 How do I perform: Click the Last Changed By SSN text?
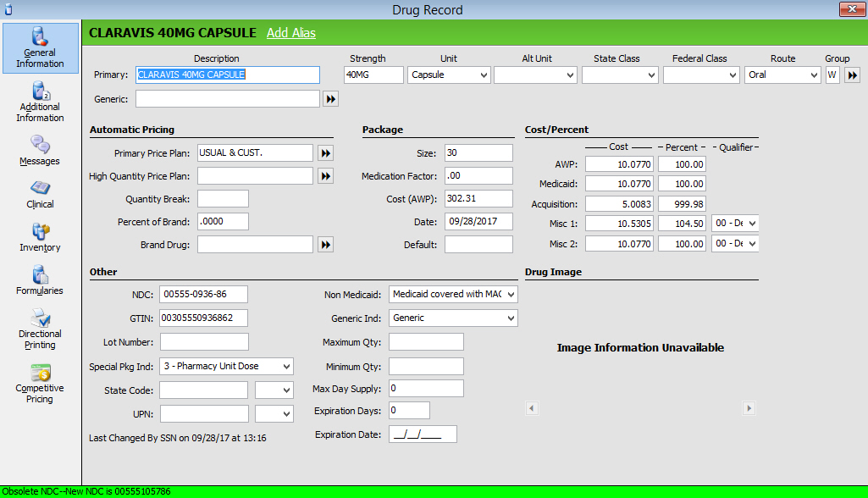coord(178,438)
